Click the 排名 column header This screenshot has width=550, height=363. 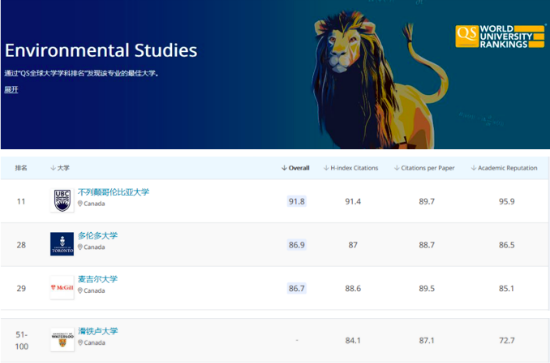coord(21,168)
